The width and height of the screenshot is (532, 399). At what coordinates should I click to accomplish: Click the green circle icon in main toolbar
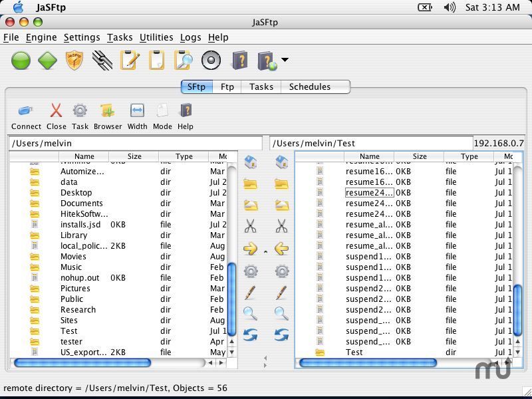click(x=21, y=61)
